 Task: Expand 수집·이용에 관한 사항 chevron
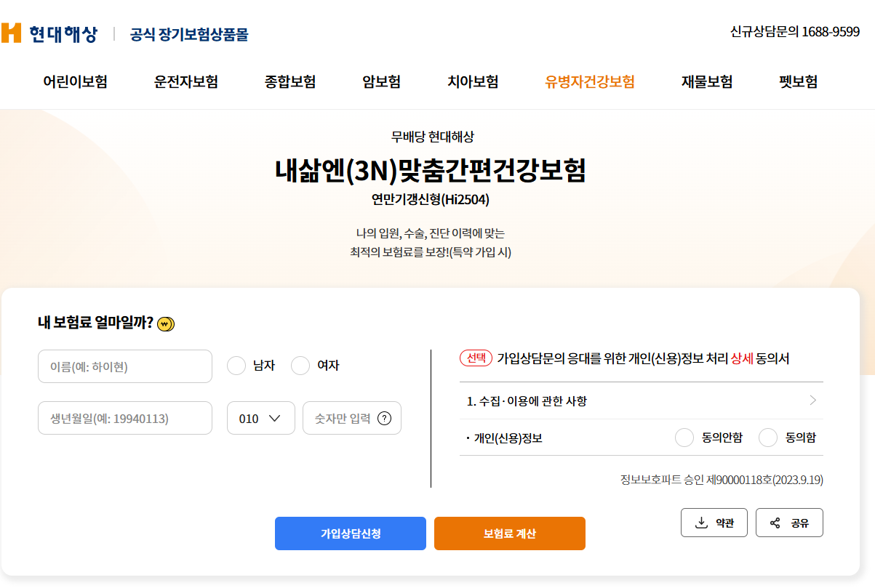[813, 400]
